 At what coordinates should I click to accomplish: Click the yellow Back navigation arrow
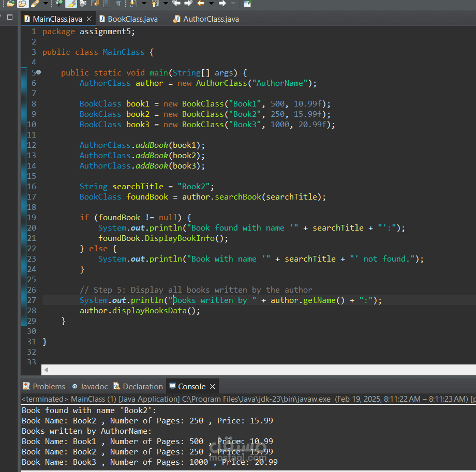(200, 4)
